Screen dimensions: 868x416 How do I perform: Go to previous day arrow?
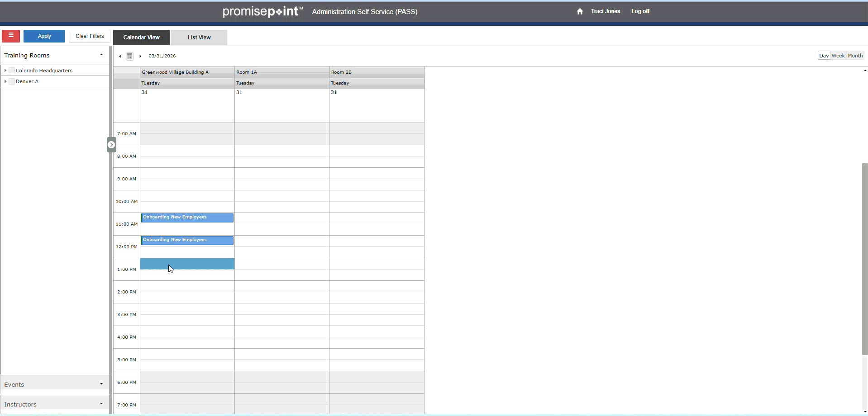tap(120, 56)
